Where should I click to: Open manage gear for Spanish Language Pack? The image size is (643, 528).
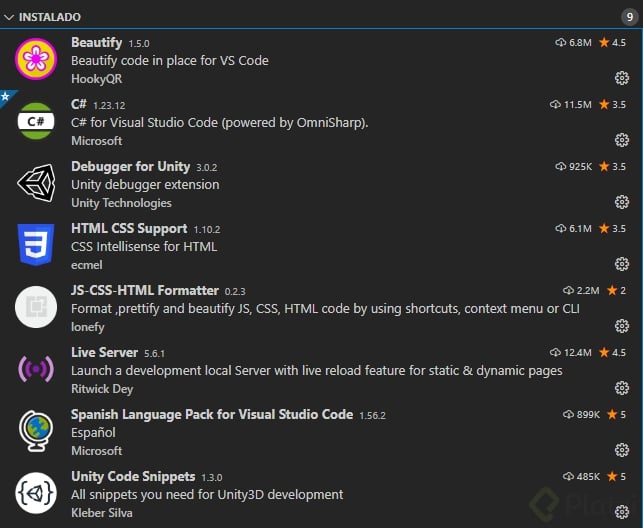(x=622, y=450)
